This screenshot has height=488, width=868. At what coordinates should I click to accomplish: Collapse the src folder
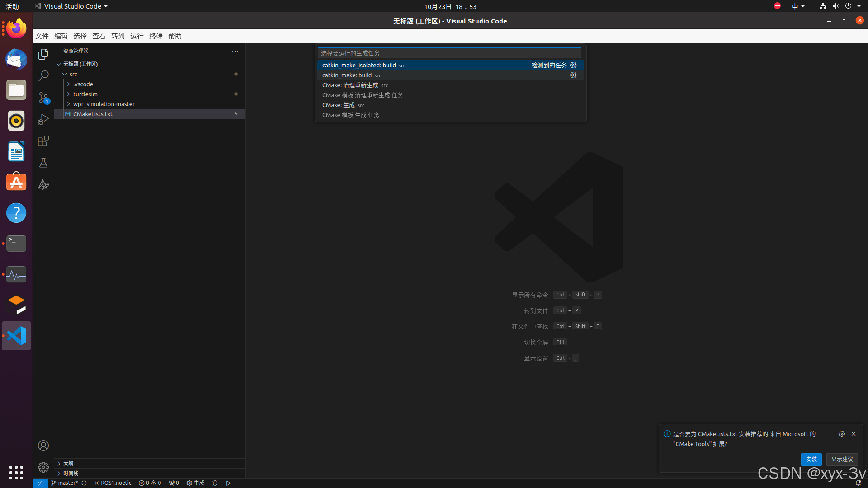65,74
